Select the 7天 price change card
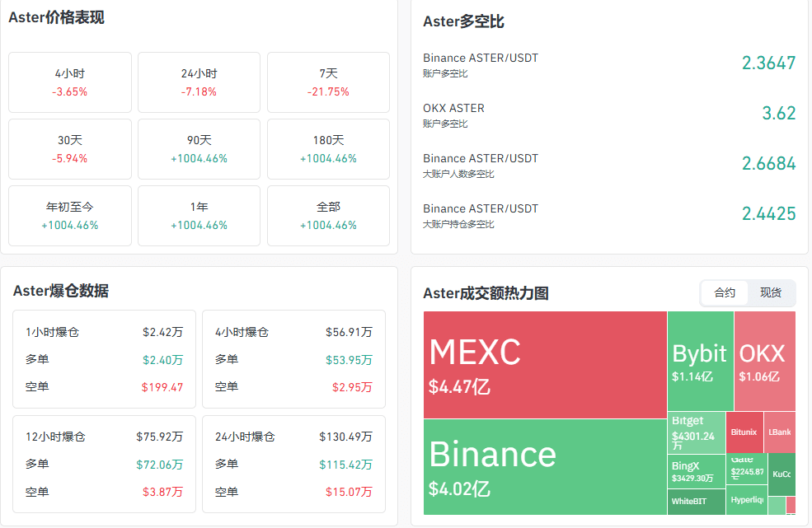The width and height of the screenshot is (812, 528). [328, 82]
